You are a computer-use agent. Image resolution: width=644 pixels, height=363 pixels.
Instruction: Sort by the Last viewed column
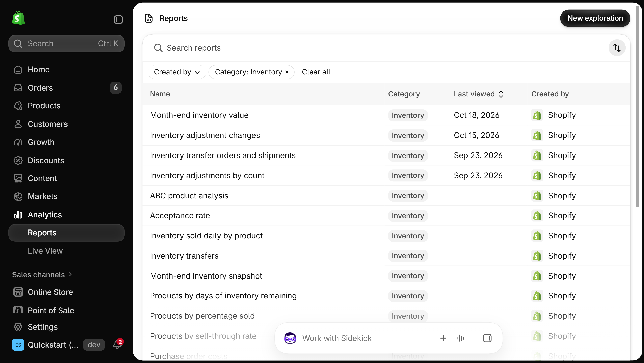point(479,94)
